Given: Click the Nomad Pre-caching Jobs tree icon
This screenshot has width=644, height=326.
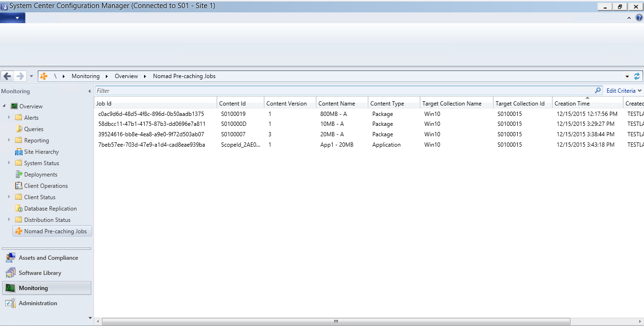Looking at the screenshot, I should pyautogui.click(x=19, y=231).
